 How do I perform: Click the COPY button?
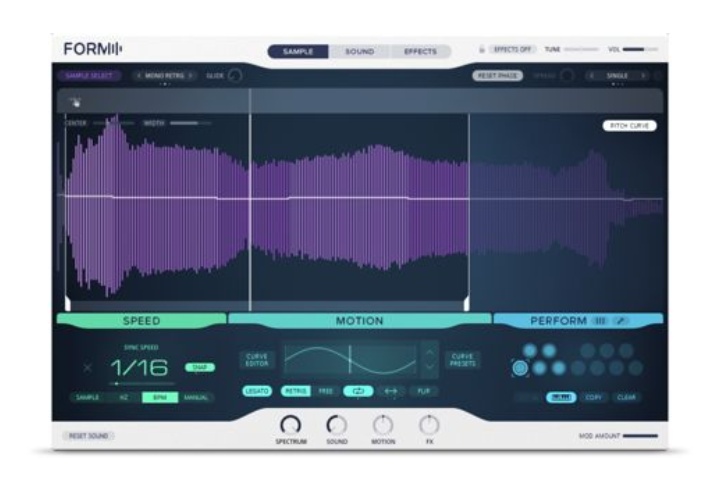pos(594,397)
